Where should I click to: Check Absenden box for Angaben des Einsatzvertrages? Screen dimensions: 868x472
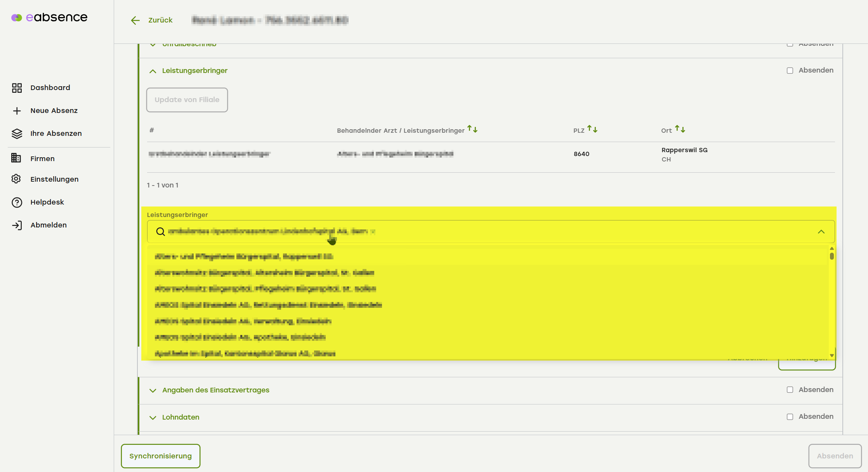(x=790, y=390)
